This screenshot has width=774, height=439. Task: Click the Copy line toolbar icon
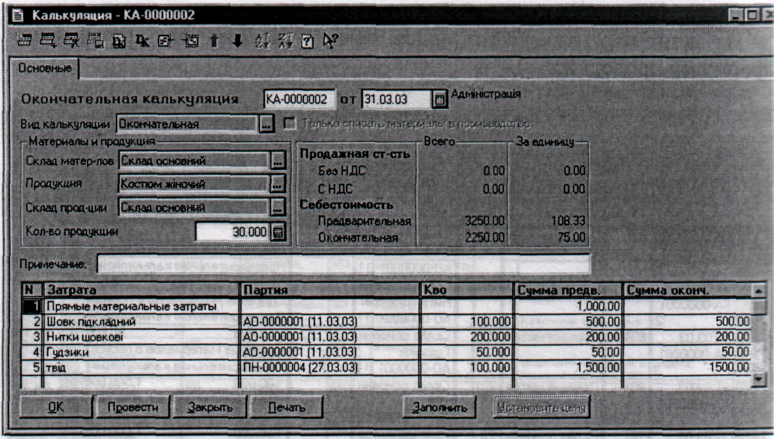pos(95,40)
